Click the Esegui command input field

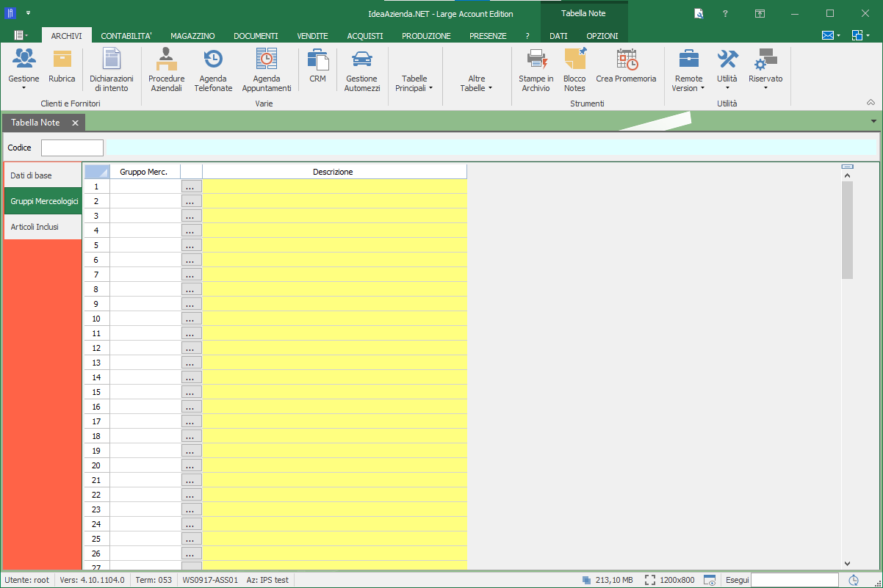coord(796,580)
